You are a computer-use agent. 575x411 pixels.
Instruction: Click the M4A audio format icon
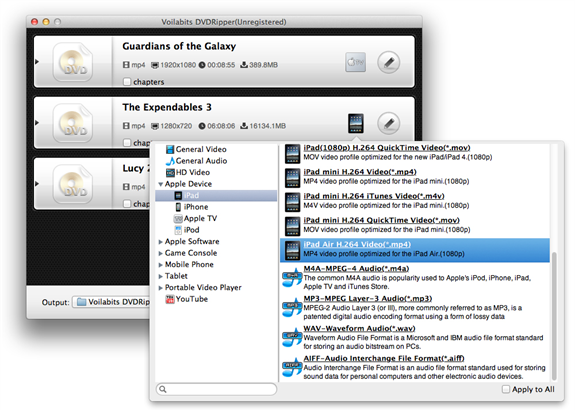click(292, 278)
